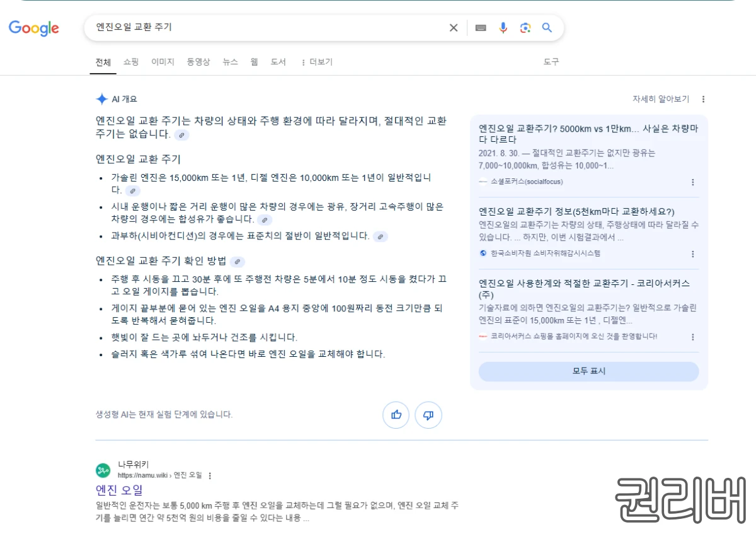The image size is (756, 534).
Task: Search by image using Google Lens icon
Action: [x=525, y=28]
